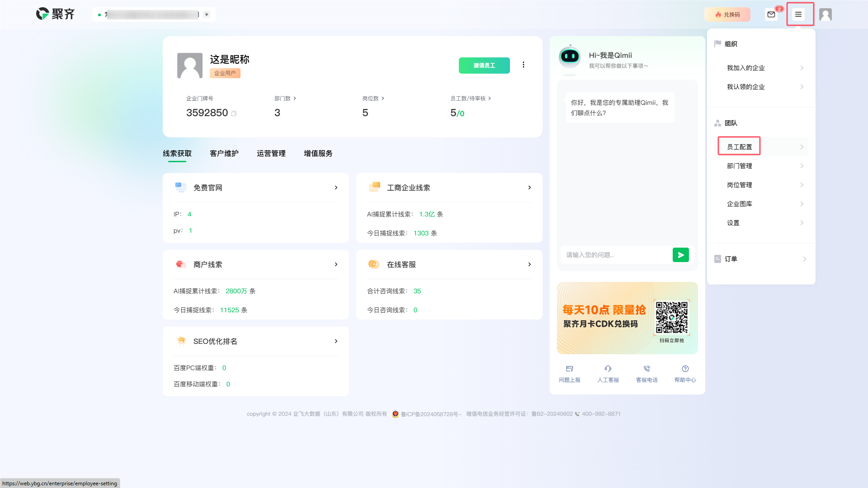The image size is (868, 488).
Task: Open 我认领的企业 menu item
Action: 761,87
